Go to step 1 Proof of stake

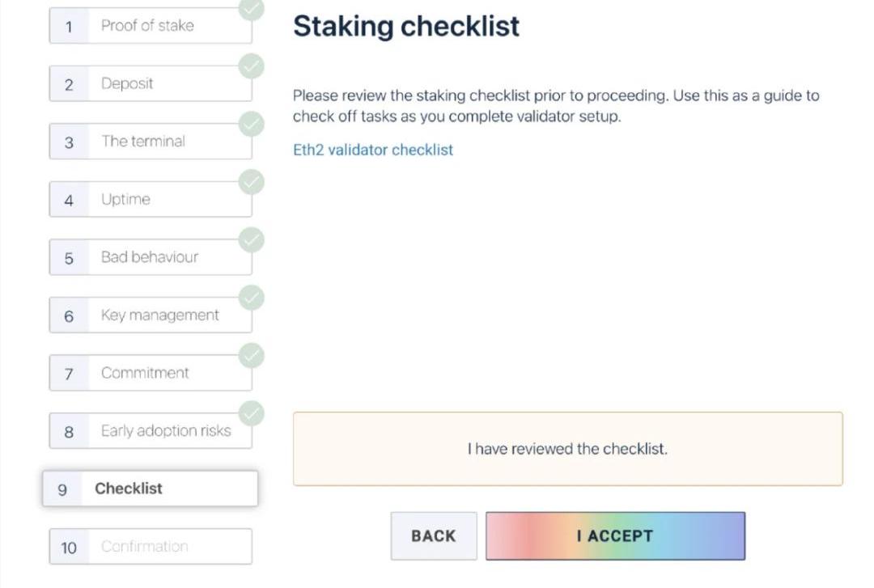click(150, 26)
